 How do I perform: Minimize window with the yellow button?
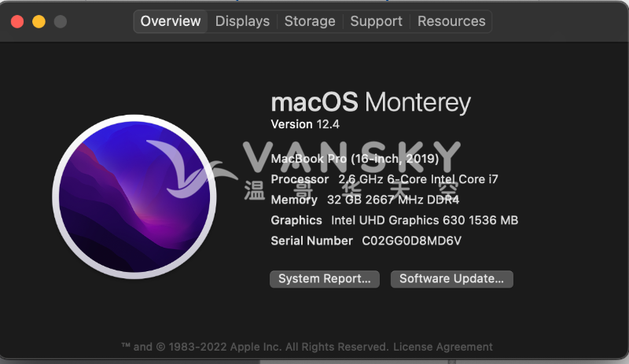click(x=39, y=22)
